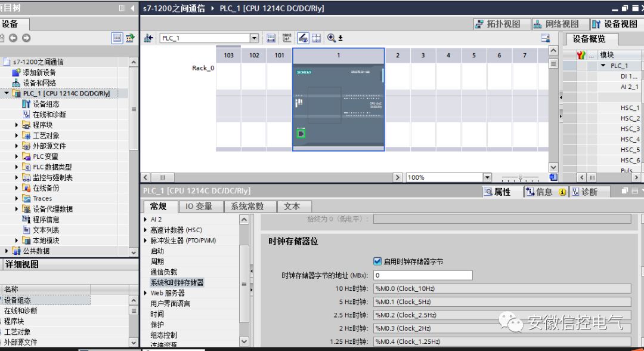Click the grid view icon beside the pencil icon
Screen dimensions: 644x351
(x=317, y=37)
